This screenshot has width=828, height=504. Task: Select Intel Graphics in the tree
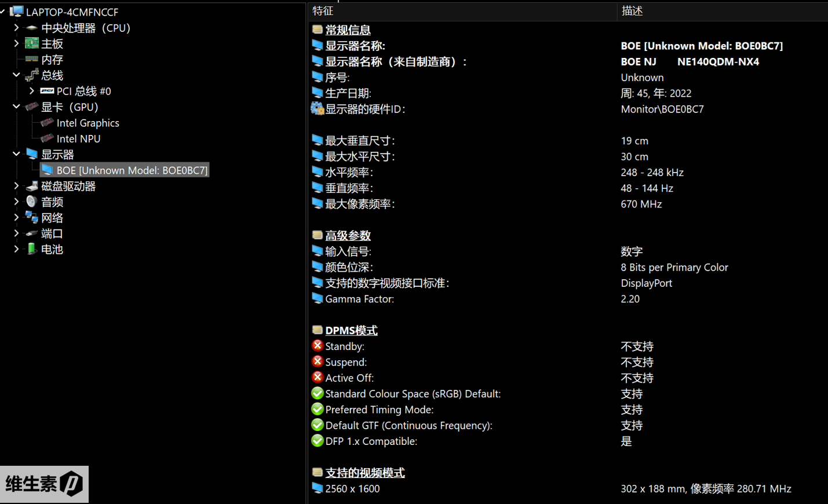[x=87, y=123]
